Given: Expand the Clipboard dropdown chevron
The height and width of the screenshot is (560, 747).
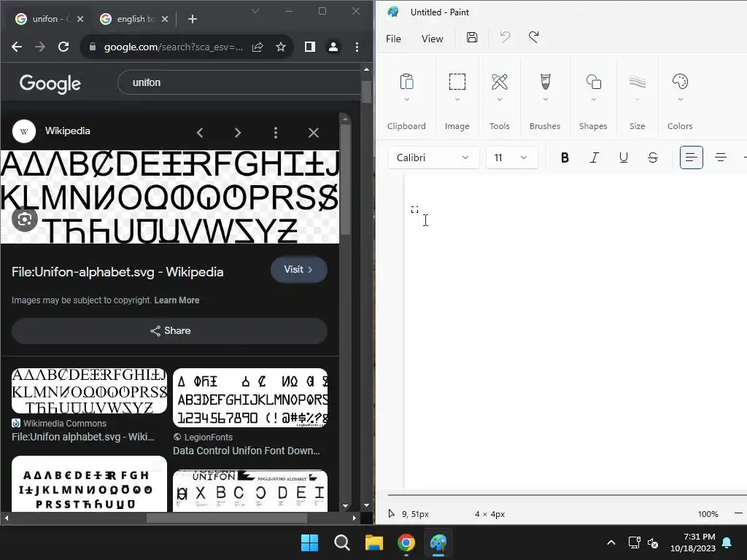Looking at the screenshot, I should click(406, 99).
